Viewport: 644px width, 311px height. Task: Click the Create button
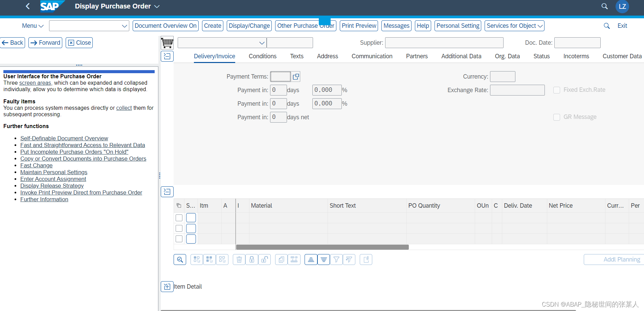[213, 26]
